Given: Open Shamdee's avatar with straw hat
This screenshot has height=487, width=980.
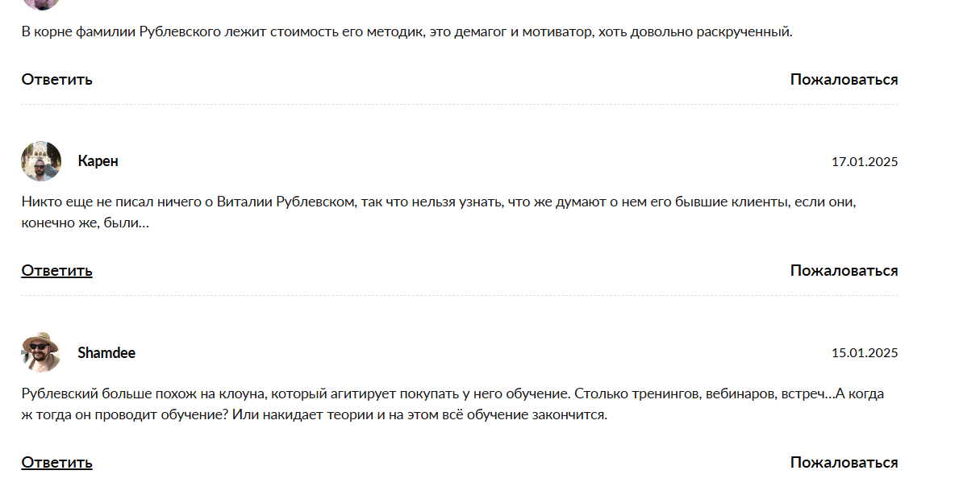Looking at the screenshot, I should [x=41, y=352].
